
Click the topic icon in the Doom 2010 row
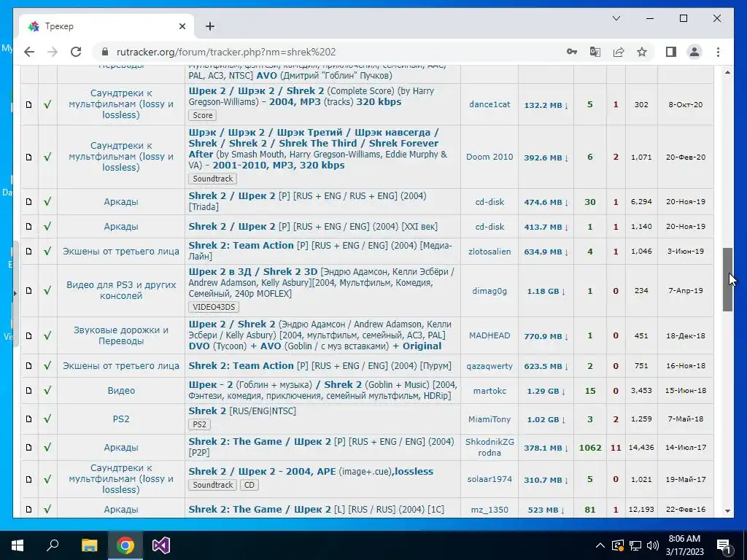coord(29,157)
